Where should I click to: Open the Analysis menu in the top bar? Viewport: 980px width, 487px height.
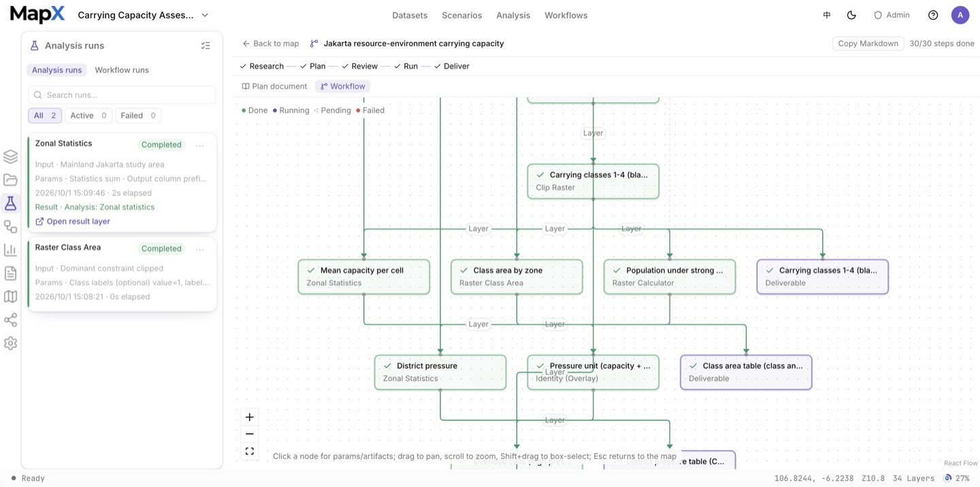[x=513, y=15]
